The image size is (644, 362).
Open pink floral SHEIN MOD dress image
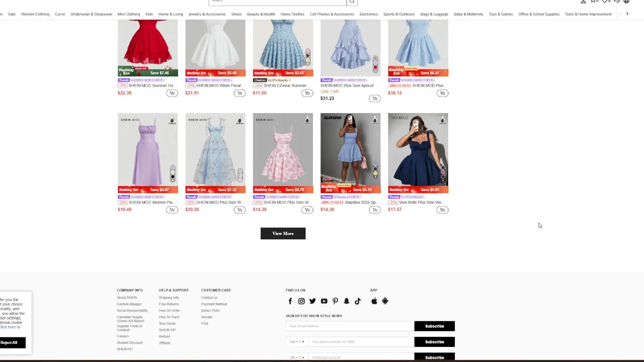tap(283, 153)
